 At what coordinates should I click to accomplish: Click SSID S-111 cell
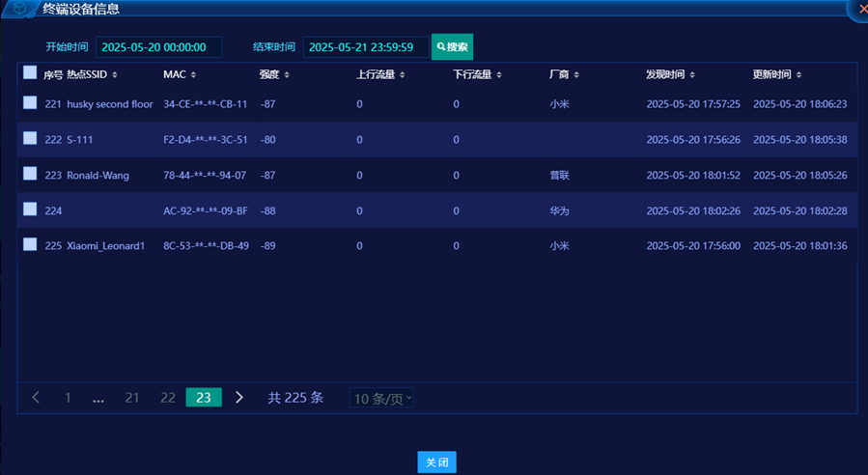pyautogui.click(x=80, y=140)
